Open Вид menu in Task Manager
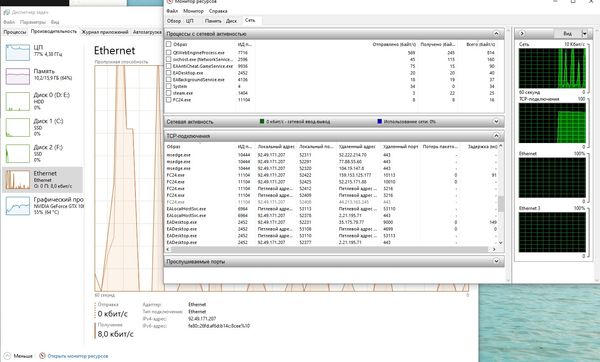The image size is (600, 362). (55, 22)
